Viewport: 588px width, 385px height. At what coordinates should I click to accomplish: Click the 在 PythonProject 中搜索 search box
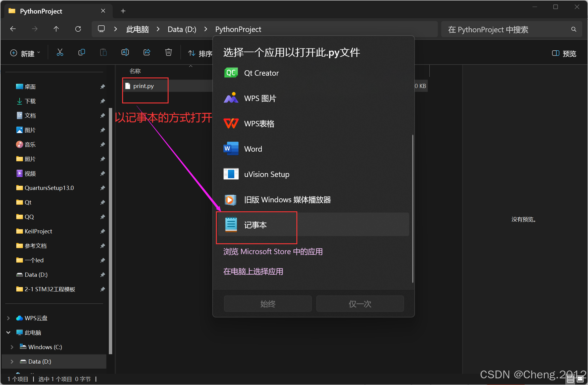tap(507, 30)
